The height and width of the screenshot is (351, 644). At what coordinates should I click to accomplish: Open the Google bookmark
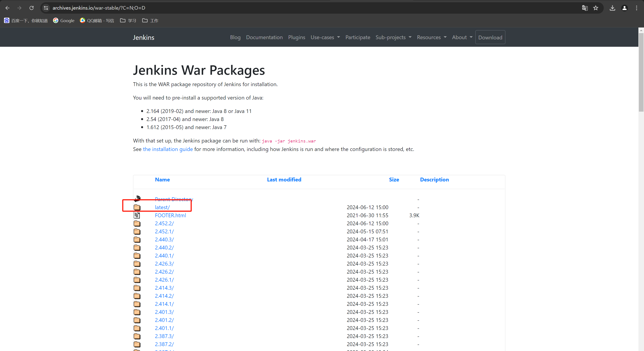[64, 21]
